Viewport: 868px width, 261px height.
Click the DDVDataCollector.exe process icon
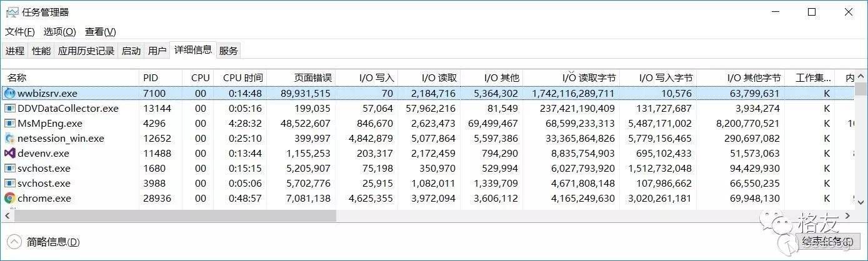pyautogui.click(x=9, y=109)
